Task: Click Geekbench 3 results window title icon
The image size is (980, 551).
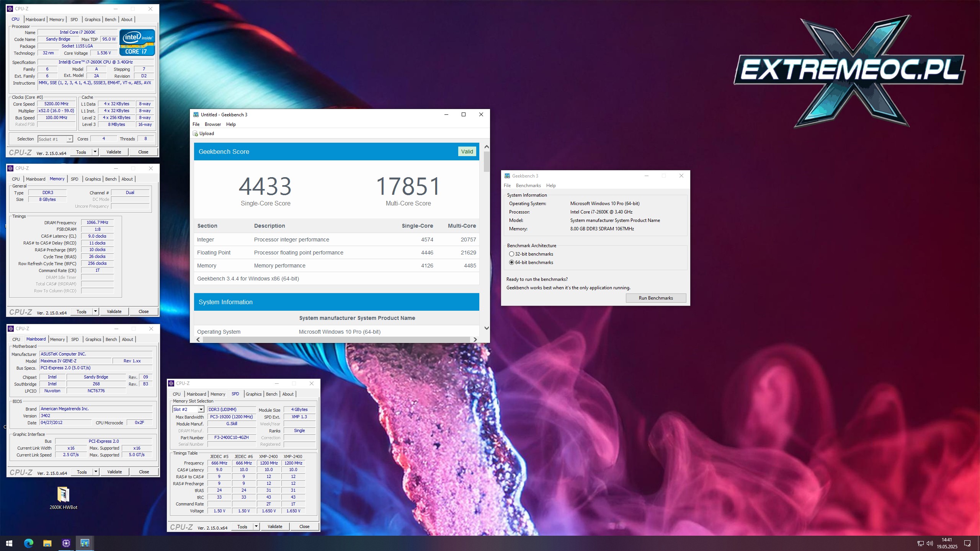Action: (196, 114)
